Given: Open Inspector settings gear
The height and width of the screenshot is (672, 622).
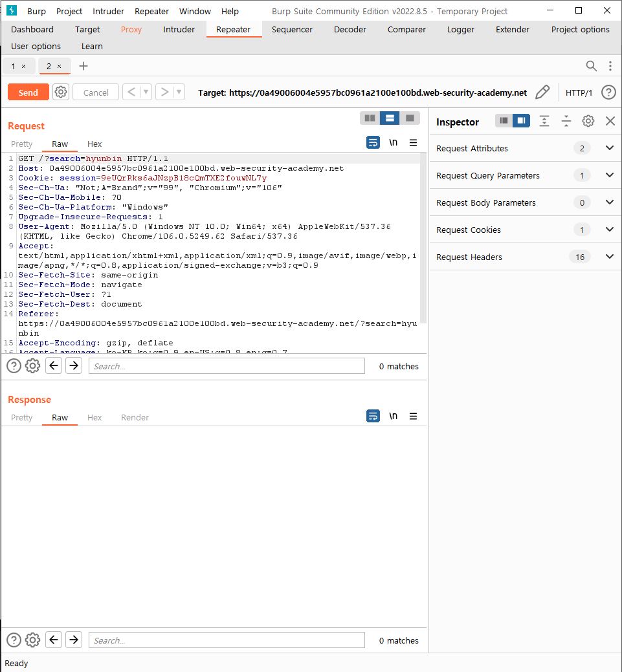Looking at the screenshot, I should pyautogui.click(x=588, y=121).
